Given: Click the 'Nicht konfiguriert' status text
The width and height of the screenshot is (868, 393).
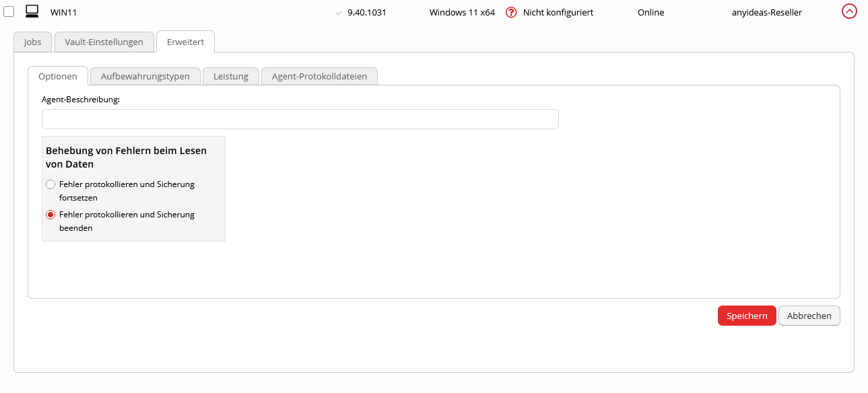Looking at the screenshot, I should click(x=558, y=12).
